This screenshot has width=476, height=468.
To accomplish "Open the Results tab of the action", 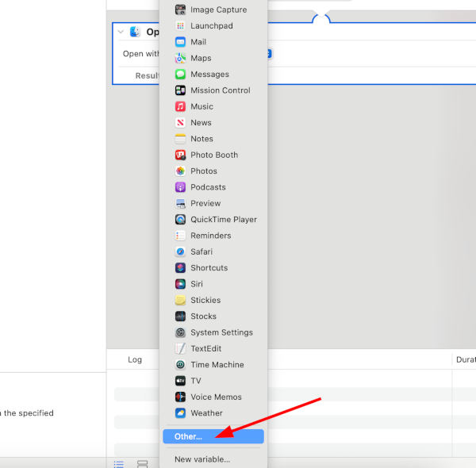I will (x=148, y=75).
